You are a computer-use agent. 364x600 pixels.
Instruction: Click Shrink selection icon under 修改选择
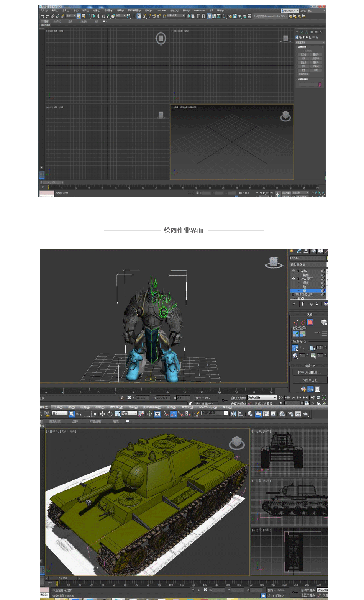click(303, 334)
